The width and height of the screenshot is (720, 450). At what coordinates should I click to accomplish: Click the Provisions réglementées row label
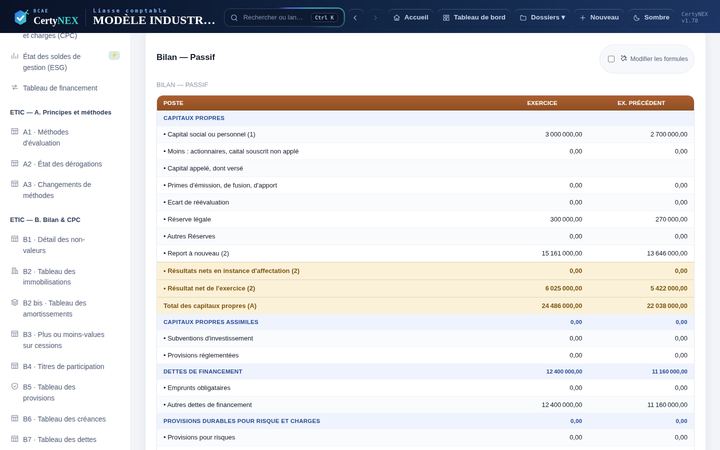[201, 355]
